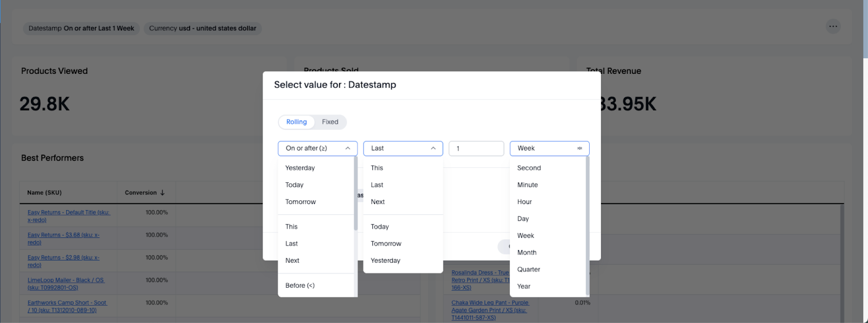Click the Datestamp On or after filter chip

[x=81, y=28]
